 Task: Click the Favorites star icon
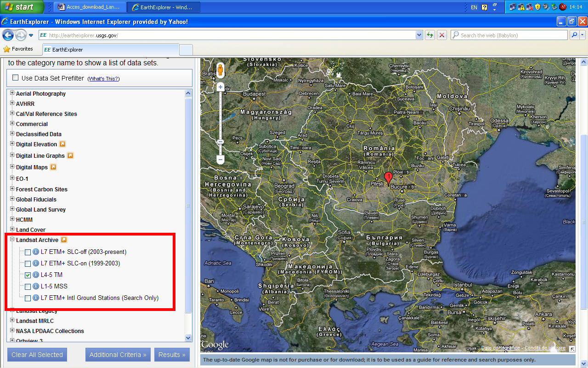(6, 49)
